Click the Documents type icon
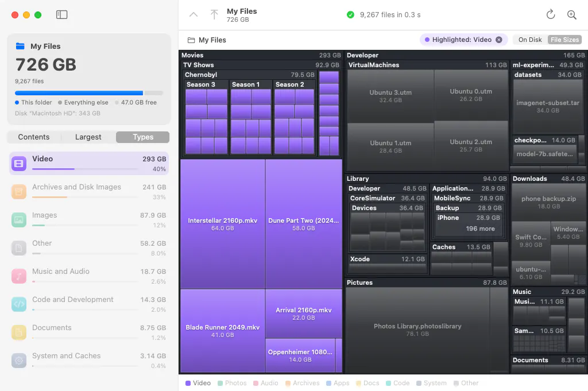 tap(19, 332)
